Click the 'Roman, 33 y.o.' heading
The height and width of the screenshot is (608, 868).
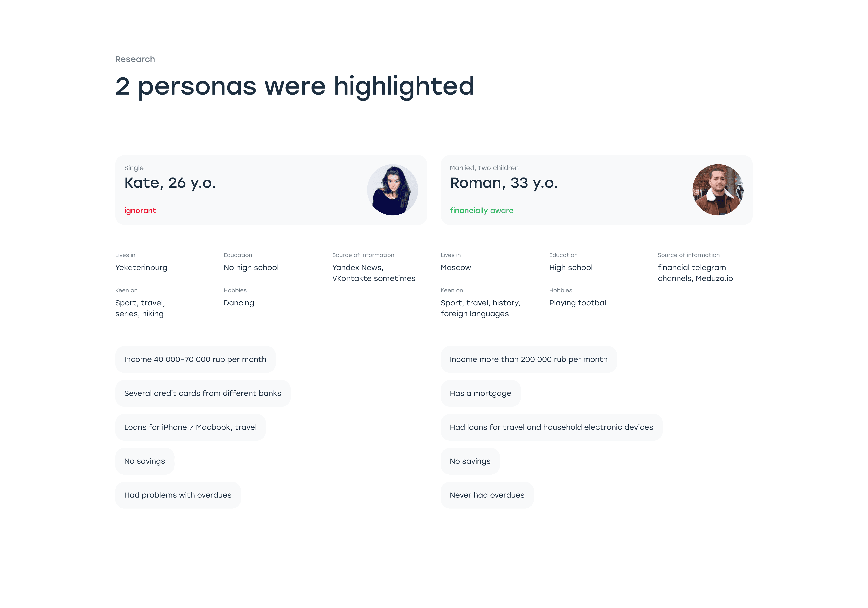click(504, 183)
